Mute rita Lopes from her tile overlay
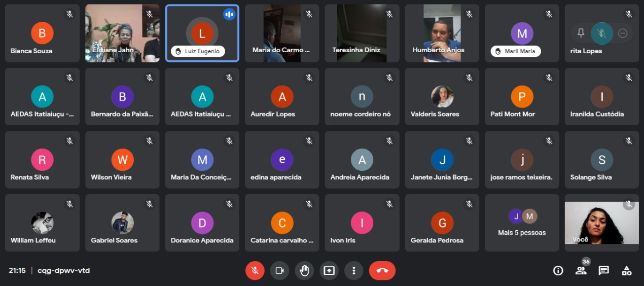644x286 pixels. pos(602,33)
